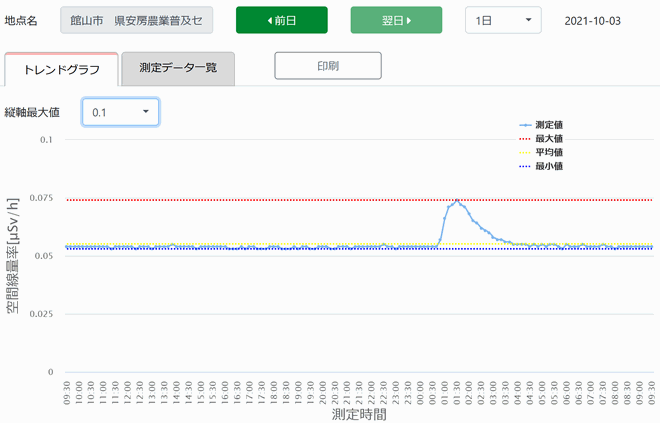
Task: Toggle the 最小値 legend entry
Action: (x=541, y=166)
